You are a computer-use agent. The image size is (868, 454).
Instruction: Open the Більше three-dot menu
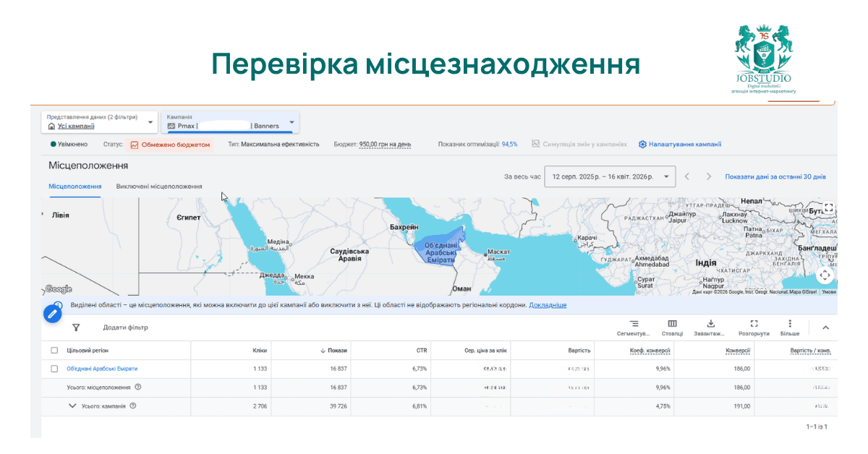790,324
